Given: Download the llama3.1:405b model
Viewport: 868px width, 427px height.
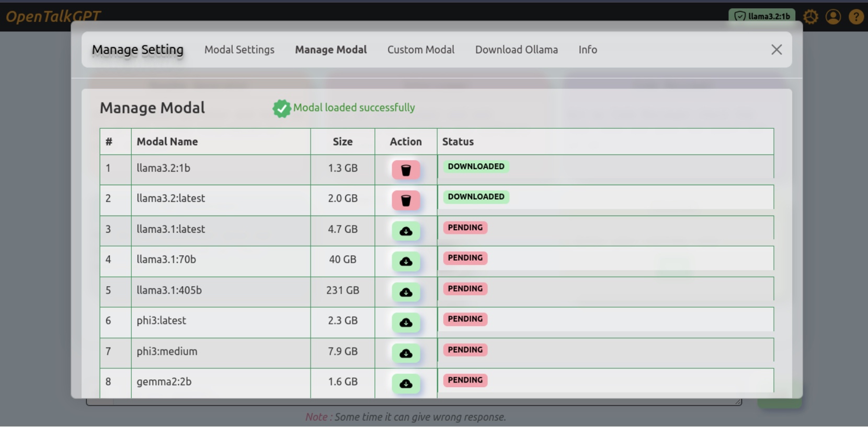Looking at the screenshot, I should 406,293.
